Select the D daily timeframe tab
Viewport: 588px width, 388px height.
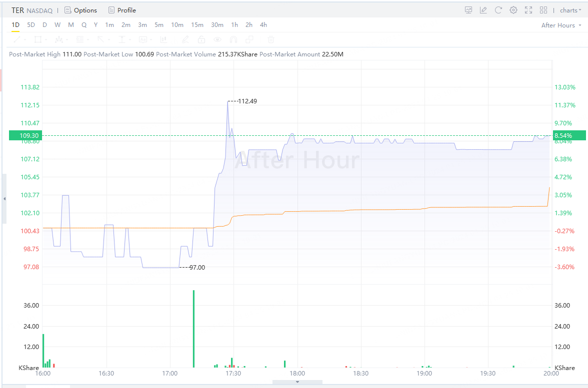(44, 25)
